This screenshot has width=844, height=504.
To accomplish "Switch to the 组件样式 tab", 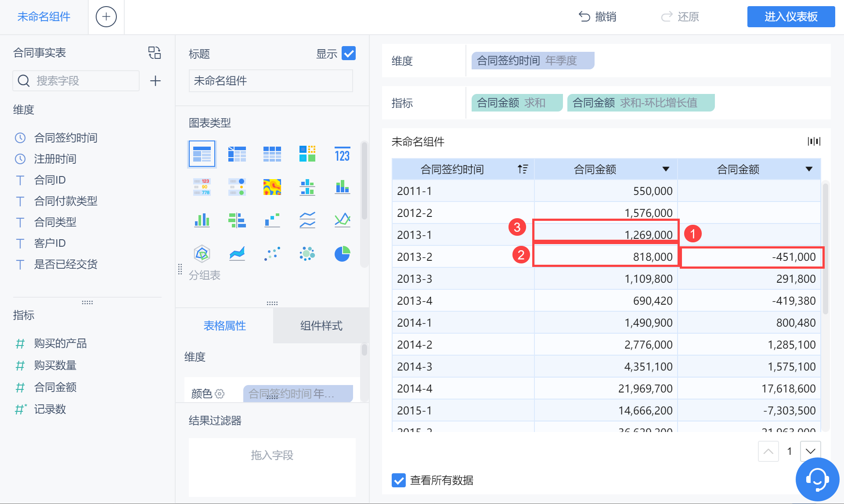I will tap(321, 326).
